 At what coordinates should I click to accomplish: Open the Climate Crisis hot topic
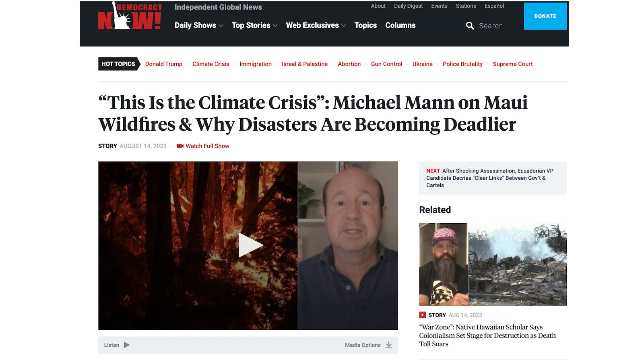[x=211, y=64]
